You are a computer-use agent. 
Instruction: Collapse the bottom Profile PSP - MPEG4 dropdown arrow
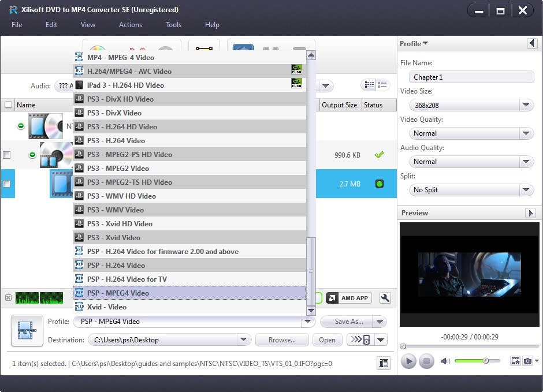(307, 322)
